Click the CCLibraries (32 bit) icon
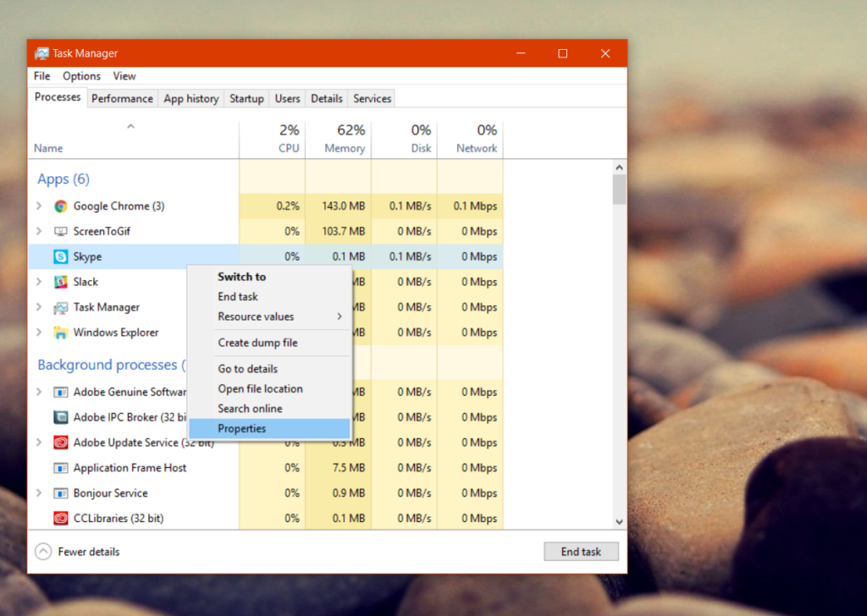 tap(60, 518)
